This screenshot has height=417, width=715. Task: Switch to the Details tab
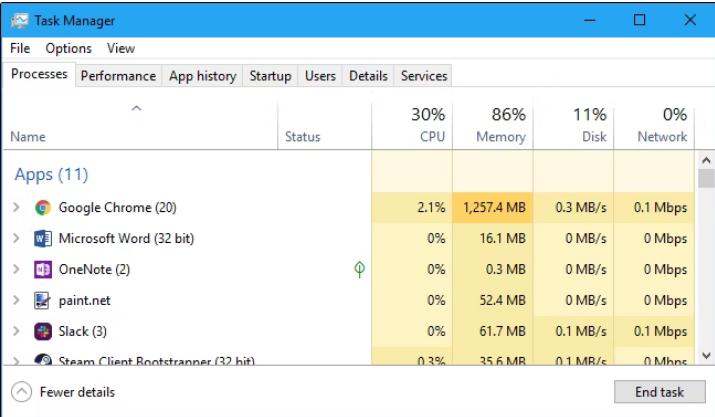click(x=368, y=76)
